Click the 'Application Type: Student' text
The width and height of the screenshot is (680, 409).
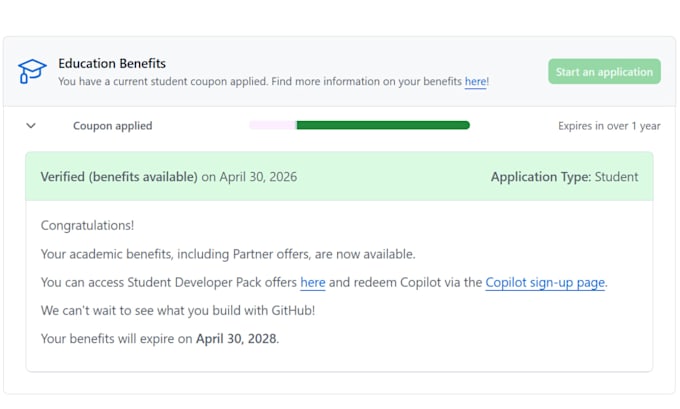coord(564,177)
